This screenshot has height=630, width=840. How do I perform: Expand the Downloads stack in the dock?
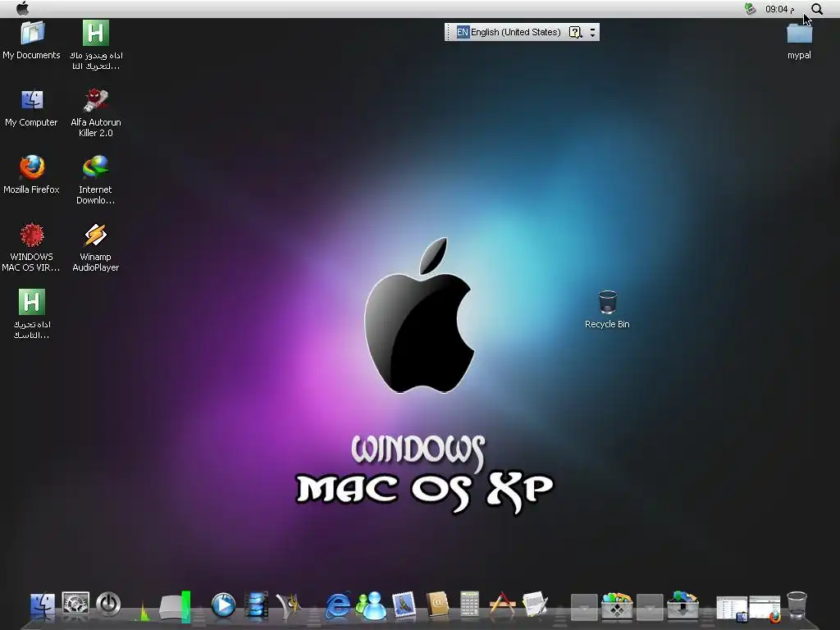pos(682,605)
